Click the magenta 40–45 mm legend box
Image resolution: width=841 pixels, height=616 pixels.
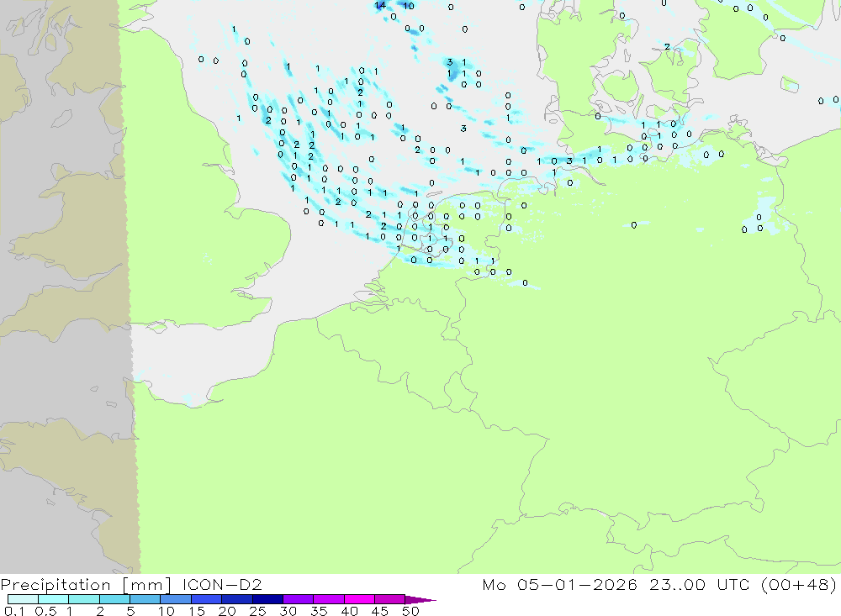coord(359,599)
